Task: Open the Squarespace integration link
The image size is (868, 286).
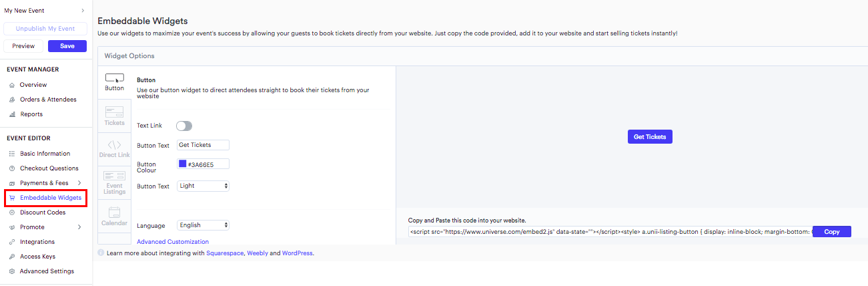Action: tap(225, 253)
